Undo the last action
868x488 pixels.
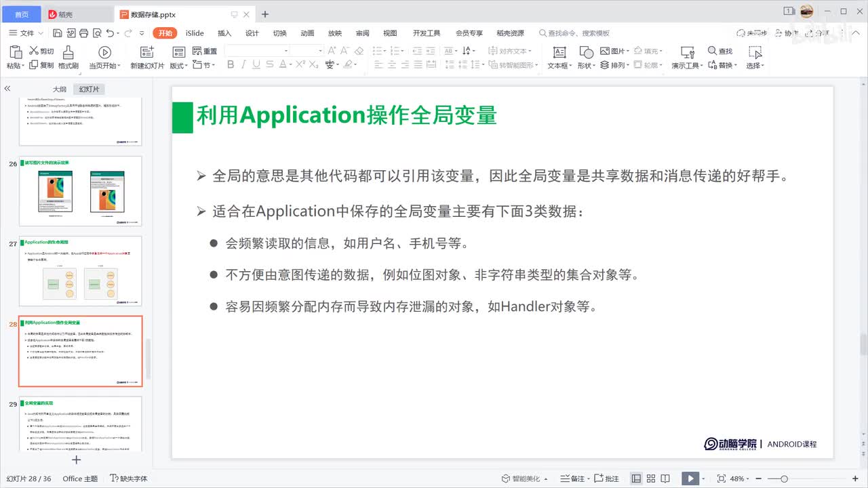[110, 33]
